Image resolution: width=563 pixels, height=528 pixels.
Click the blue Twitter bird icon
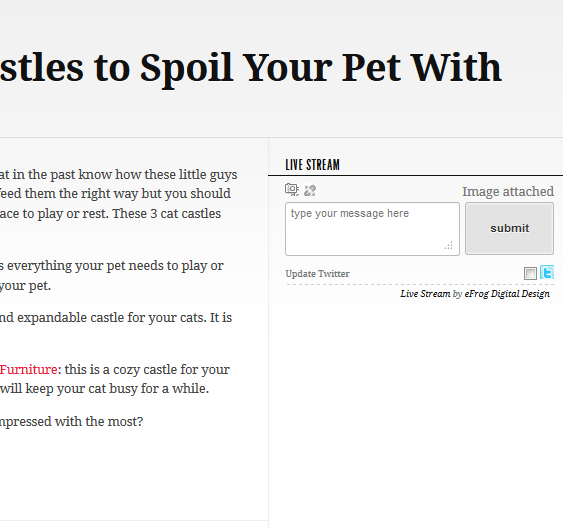547,272
